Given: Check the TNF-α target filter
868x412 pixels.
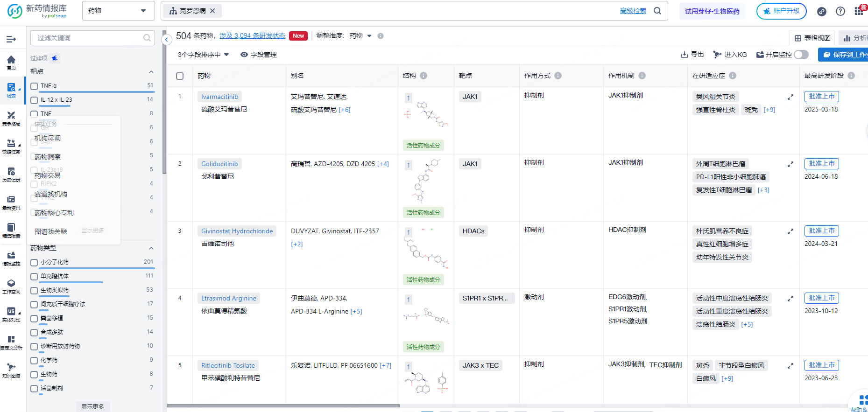Looking at the screenshot, I should (34, 86).
